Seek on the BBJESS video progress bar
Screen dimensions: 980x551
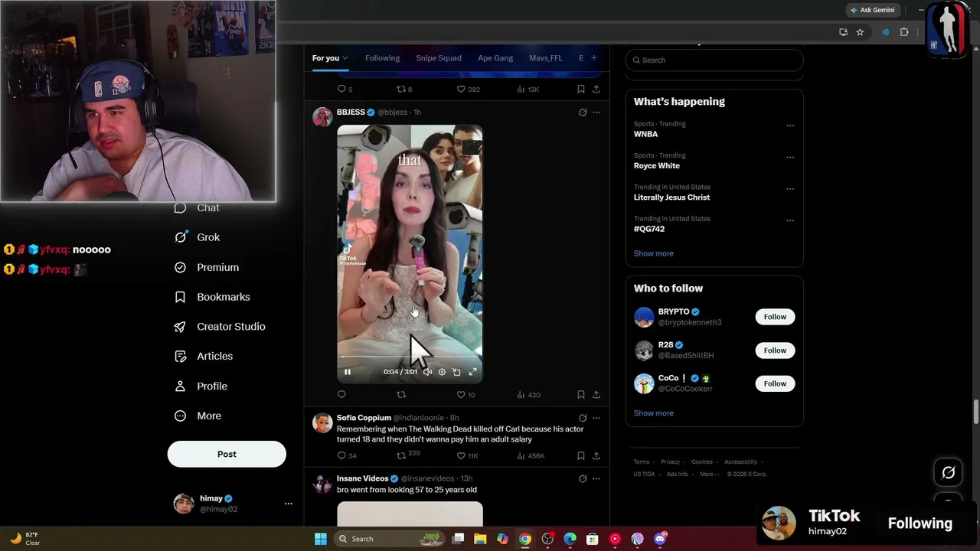tap(410, 357)
